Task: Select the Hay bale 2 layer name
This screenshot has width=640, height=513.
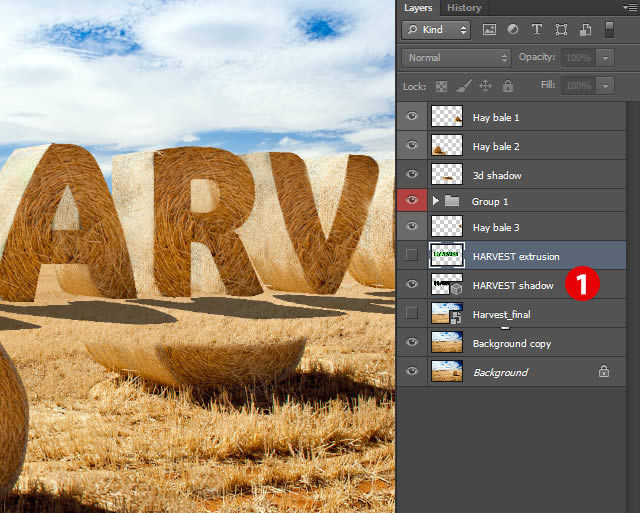Action: (x=496, y=147)
